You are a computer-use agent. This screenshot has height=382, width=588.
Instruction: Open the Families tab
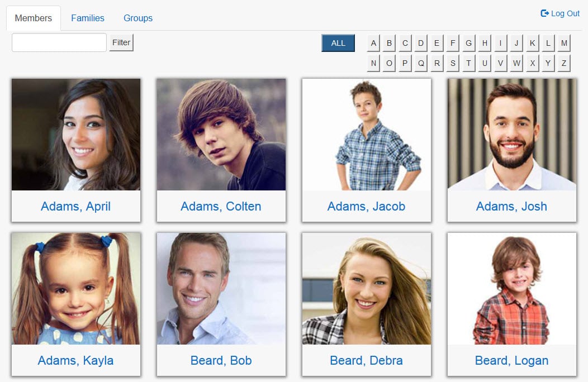[88, 18]
